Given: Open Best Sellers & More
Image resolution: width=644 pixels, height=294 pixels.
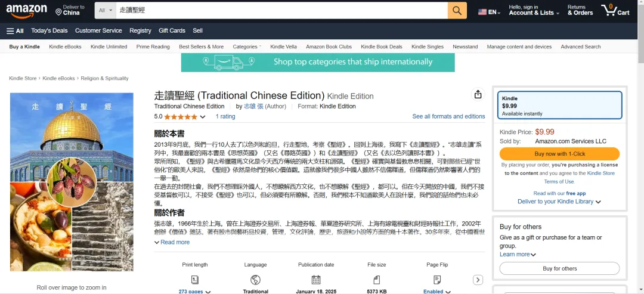Looking at the screenshot, I should tap(202, 47).
